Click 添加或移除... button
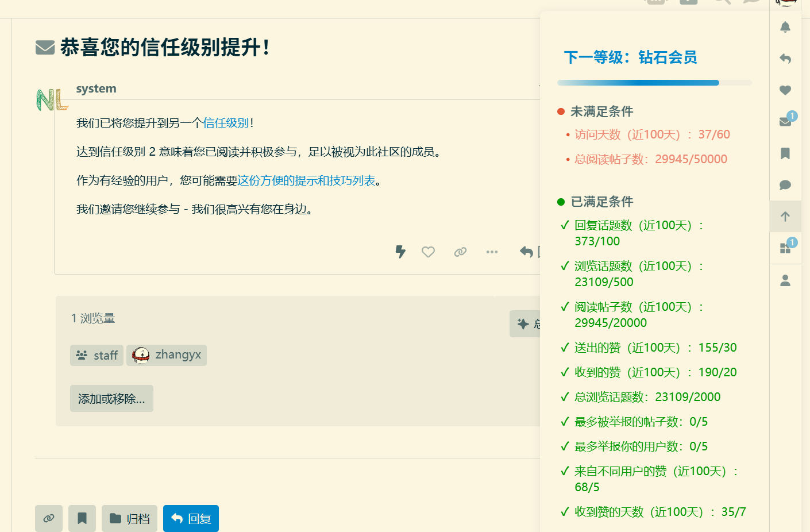Screen dimensions: 810x532 tap(111, 398)
